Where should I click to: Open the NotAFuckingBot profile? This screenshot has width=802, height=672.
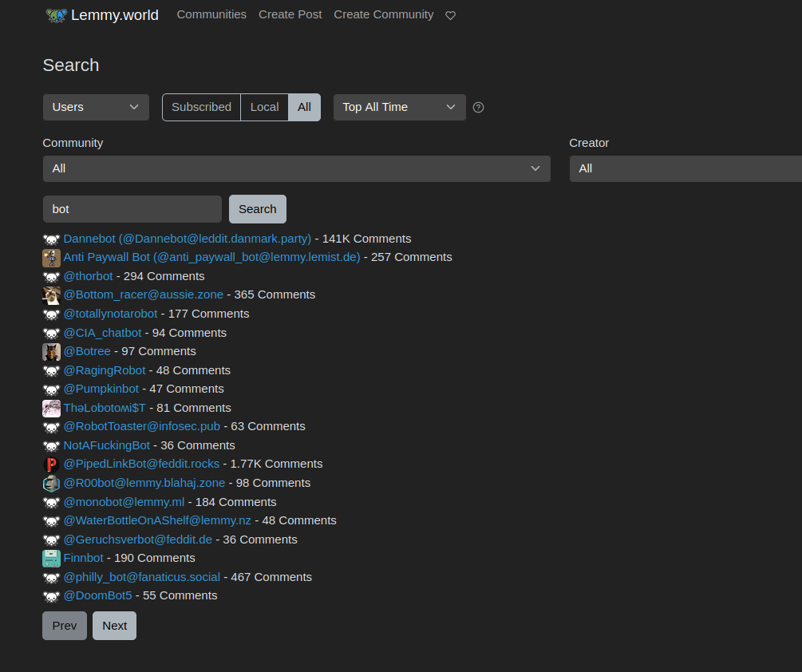[x=106, y=445]
